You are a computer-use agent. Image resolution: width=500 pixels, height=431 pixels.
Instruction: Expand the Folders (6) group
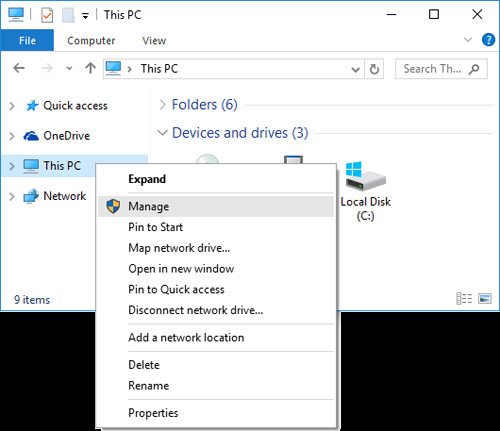162,105
